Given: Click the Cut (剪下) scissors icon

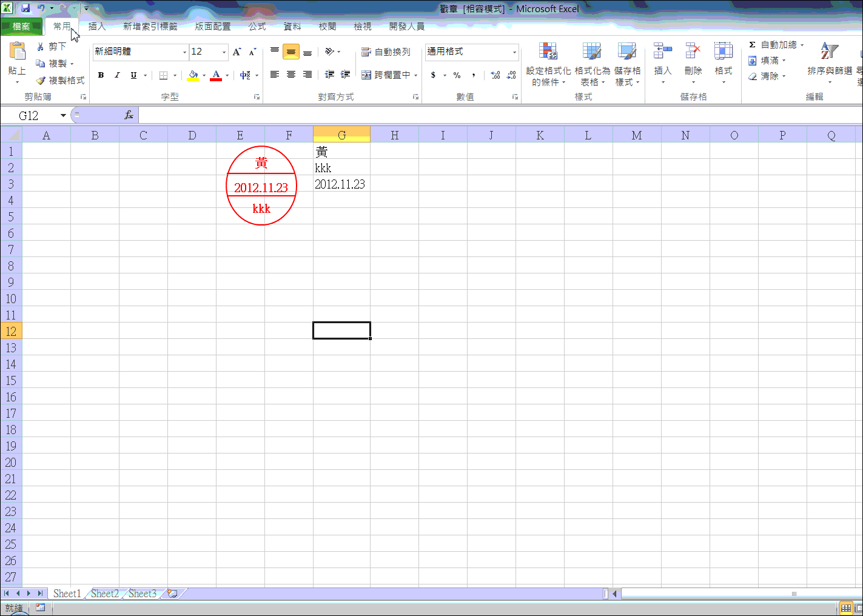Looking at the screenshot, I should click(41, 47).
